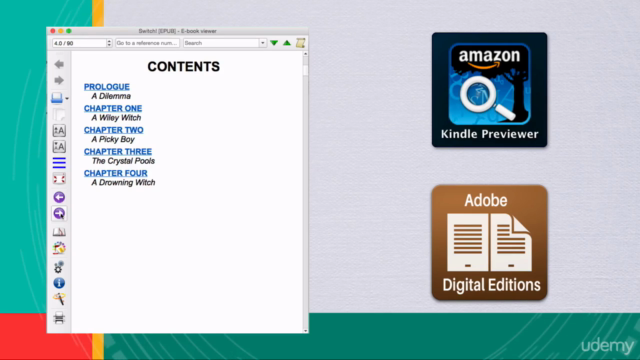The image size is (640, 360).
Task: Click the E-book viewer window title bar
Action: (x=178, y=31)
